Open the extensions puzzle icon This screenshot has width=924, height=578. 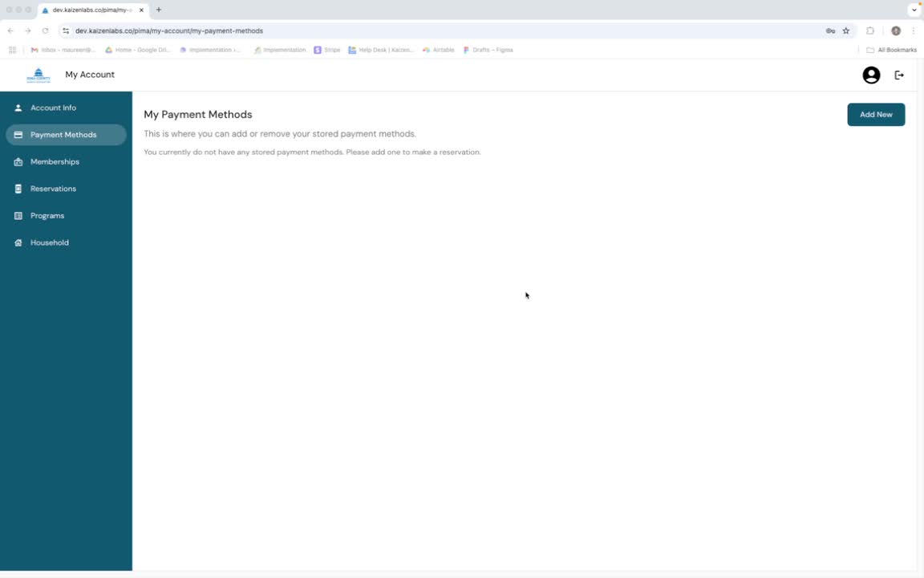tap(869, 31)
